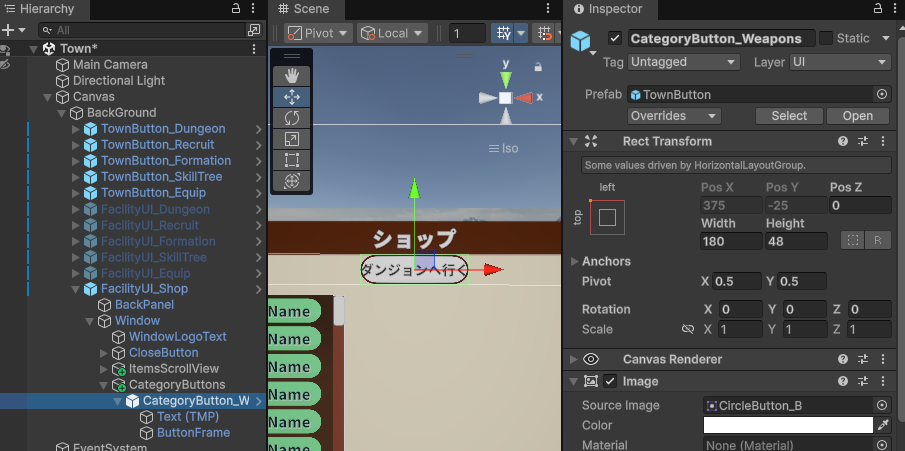The image size is (905, 451).
Task: Expand the Anchors foldout
Action: pos(574,261)
